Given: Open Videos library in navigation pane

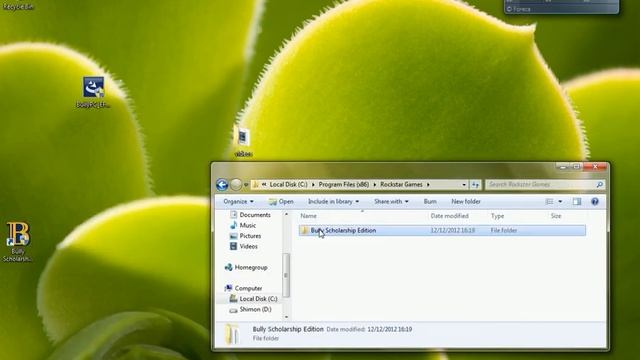Looking at the screenshot, I should click(x=244, y=247).
